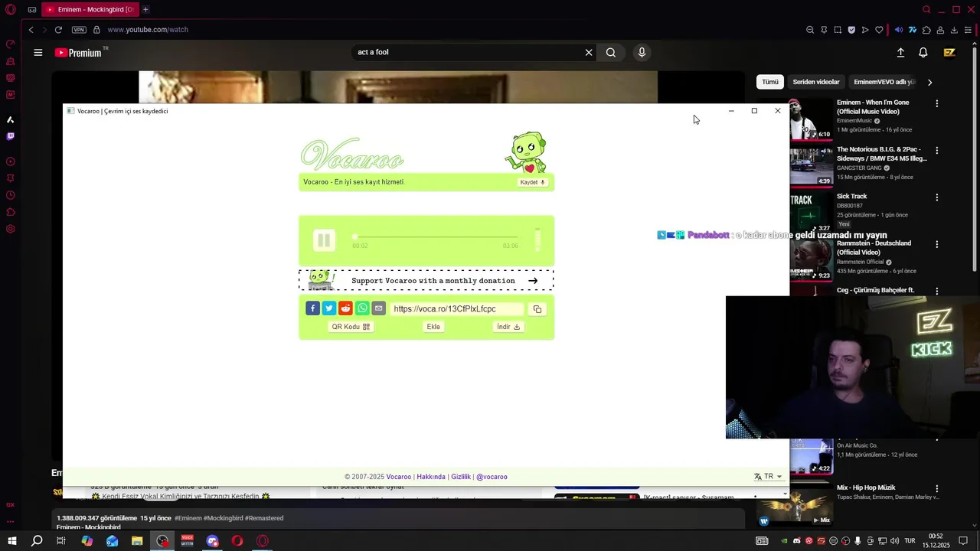Open the @vocaroo footer link

click(x=492, y=477)
